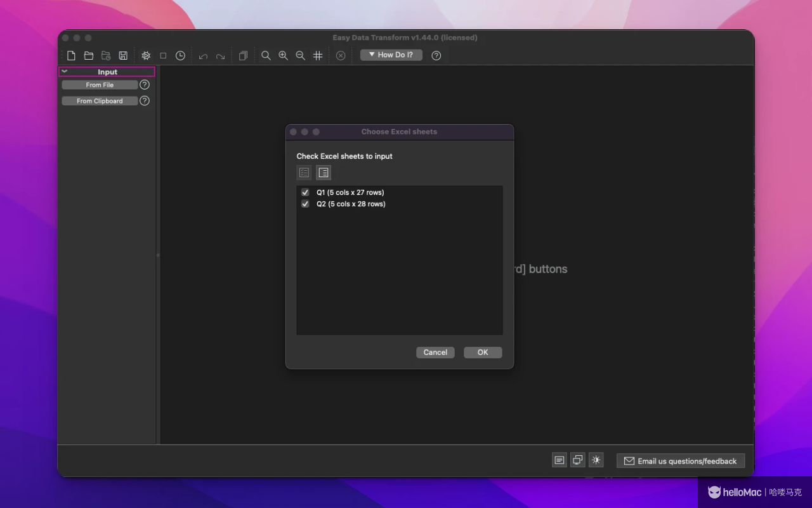Undo with the left arrow icon
The height and width of the screenshot is (508, 812).
(x=203, y=56)
